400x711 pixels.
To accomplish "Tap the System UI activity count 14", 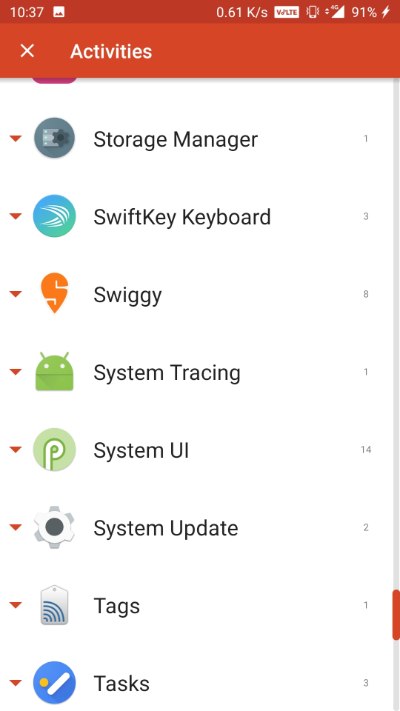I will [366, 450].
